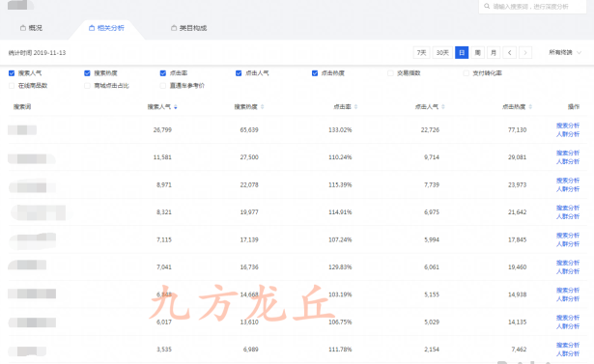Uncheck the 点击人气 checkbox
The image size is (594, 364).
click(239, 73)
